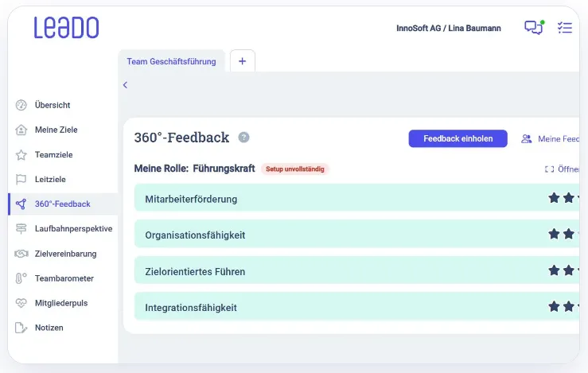Open help for 360°-Feedback
Viewport: 588px width, 373px height.
243,138
